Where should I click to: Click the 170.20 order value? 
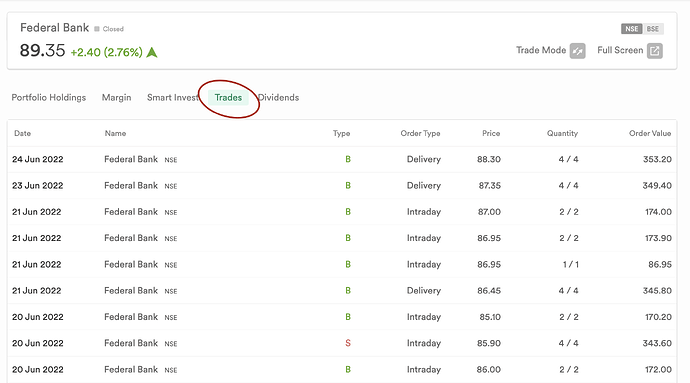[x=658, y=317]
